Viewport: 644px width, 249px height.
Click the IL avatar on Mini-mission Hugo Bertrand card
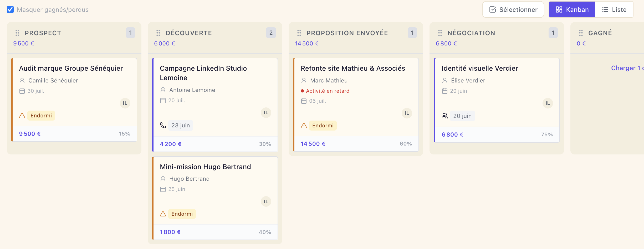266,202
